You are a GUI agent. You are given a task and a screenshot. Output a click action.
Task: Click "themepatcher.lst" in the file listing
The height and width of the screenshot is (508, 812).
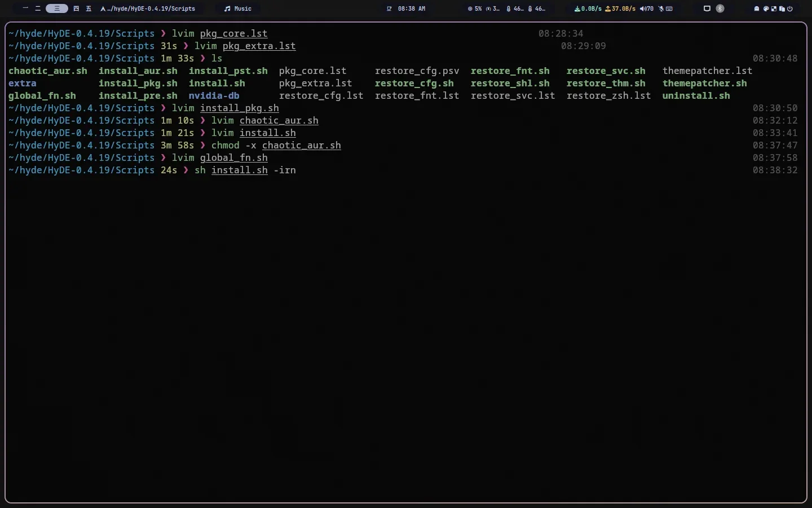tap(708, 71)
